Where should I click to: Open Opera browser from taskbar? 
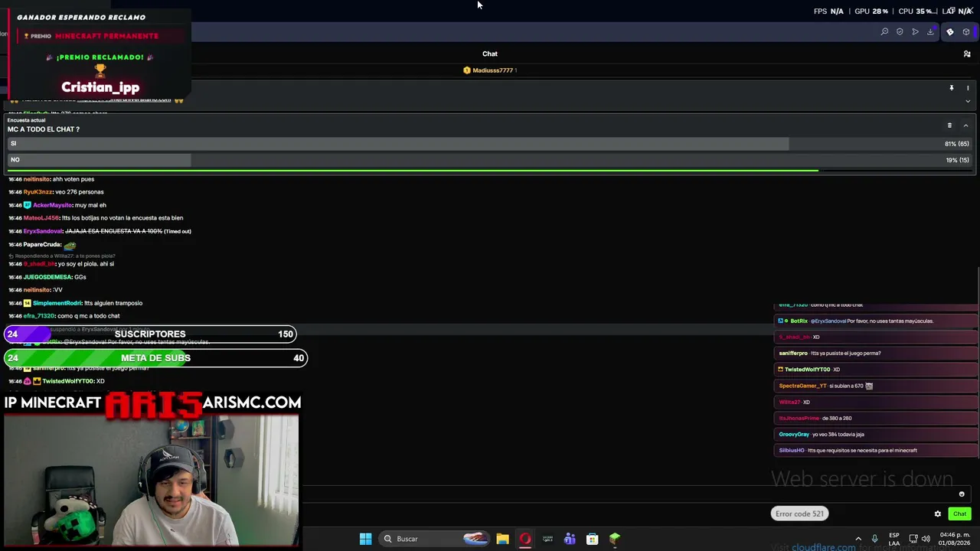(x=525, y=539)
